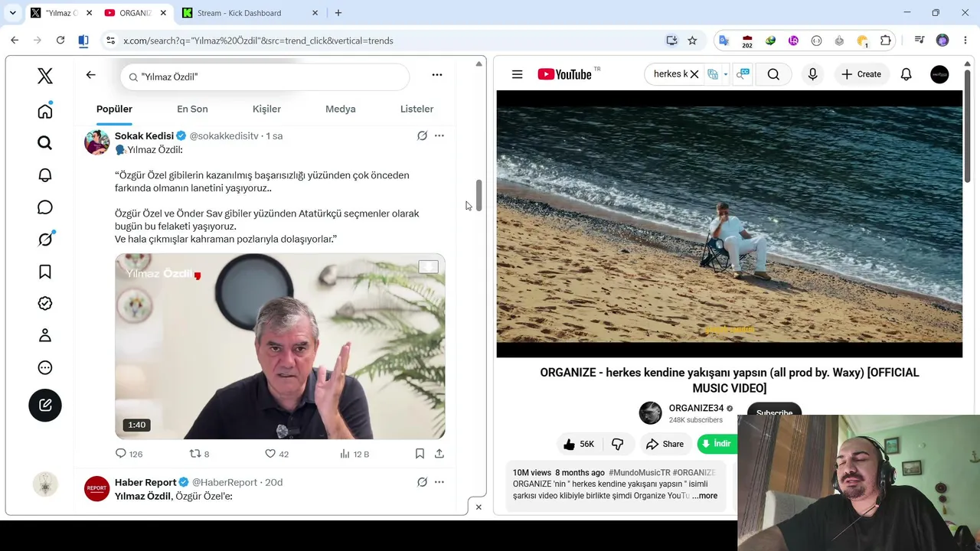
Task: Open the tab search dropdown arrow
Action: point(13,13)
